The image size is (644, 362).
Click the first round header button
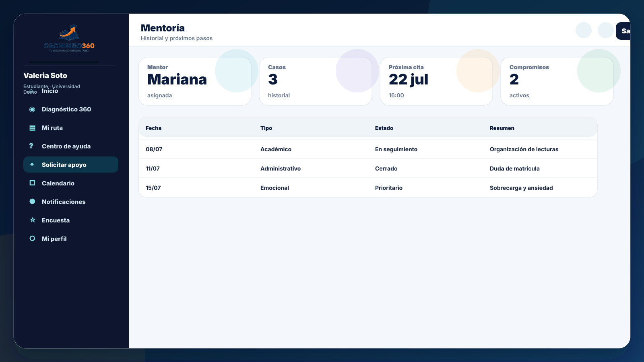pos(584,30)
